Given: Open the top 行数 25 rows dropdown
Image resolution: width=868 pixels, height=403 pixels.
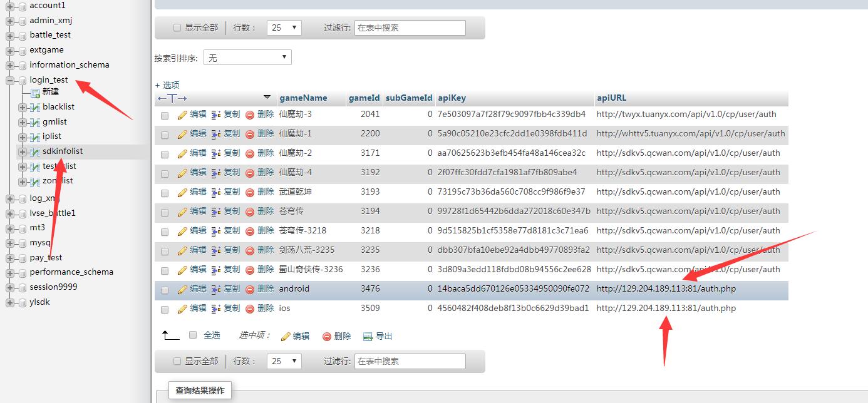Looking at the screenshot, I should click(x=284, y=28).
